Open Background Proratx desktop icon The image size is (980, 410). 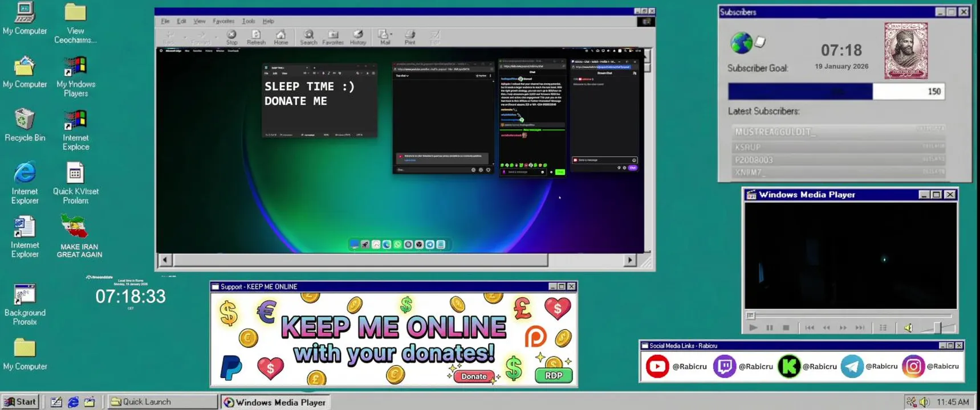click(25, 305)
